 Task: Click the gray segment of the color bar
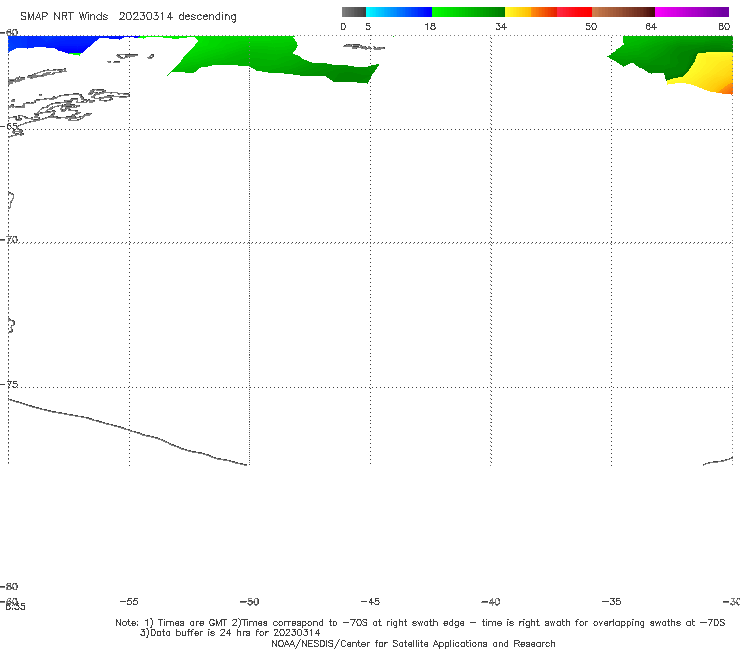354,12
